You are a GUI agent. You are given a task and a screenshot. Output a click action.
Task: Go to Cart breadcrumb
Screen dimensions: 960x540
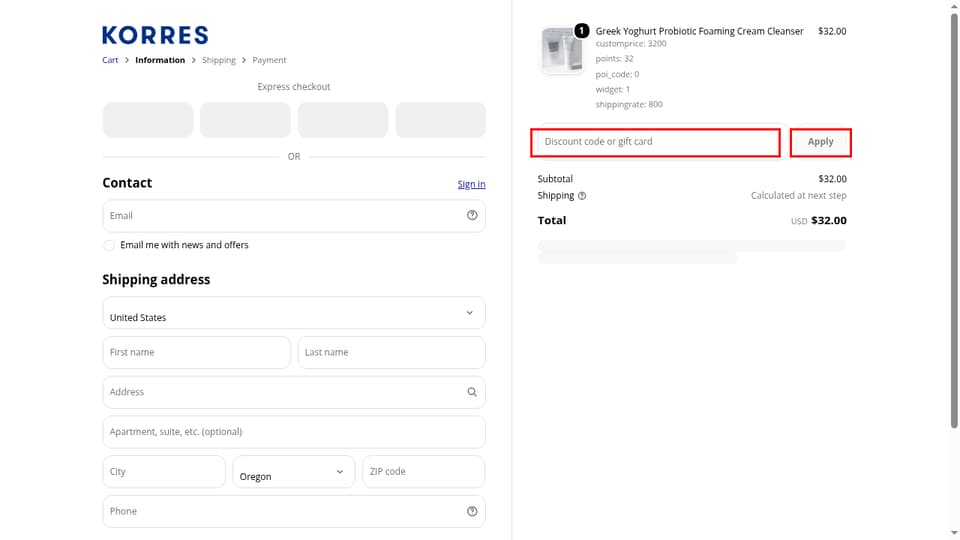tap(110, 60)
